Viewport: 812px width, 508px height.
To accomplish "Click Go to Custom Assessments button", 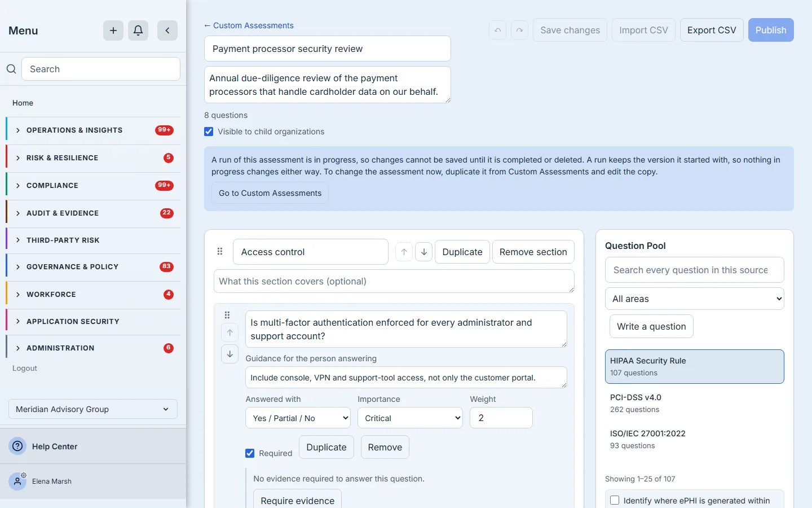I will (270, 193).
